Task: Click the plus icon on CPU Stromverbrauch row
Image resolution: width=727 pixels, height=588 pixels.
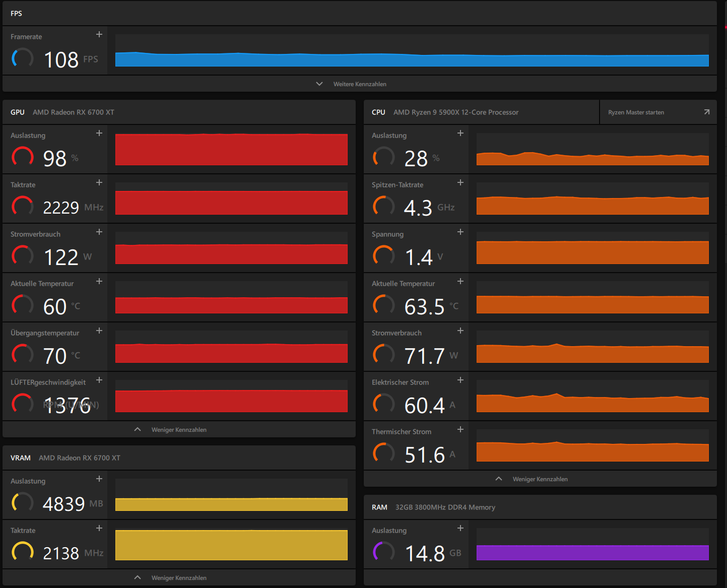Action: pyautogui.click(x=460, y=331)
